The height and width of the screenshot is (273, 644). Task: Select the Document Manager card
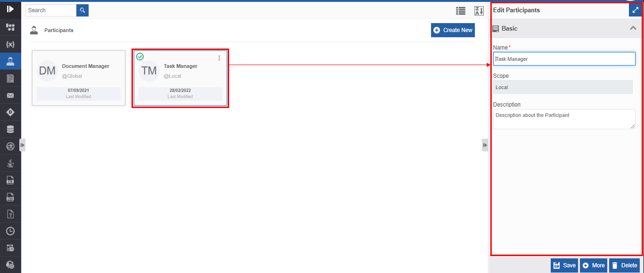tap(79, 78)
